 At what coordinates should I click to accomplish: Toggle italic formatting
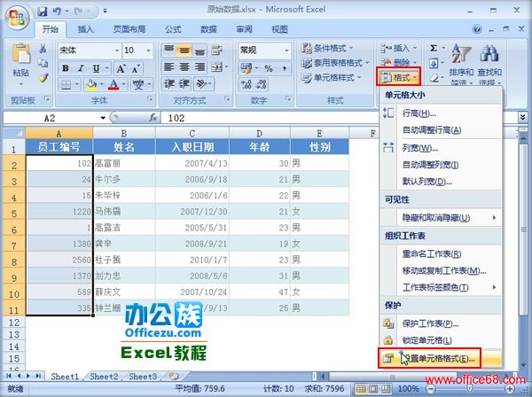coord(81,68)
